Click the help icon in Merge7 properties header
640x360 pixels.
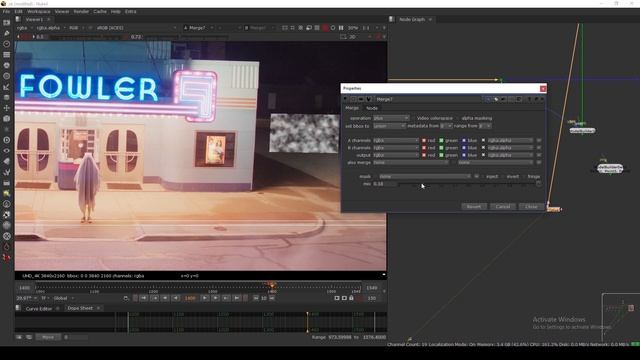pyautogui.click(x=529, y=99)
